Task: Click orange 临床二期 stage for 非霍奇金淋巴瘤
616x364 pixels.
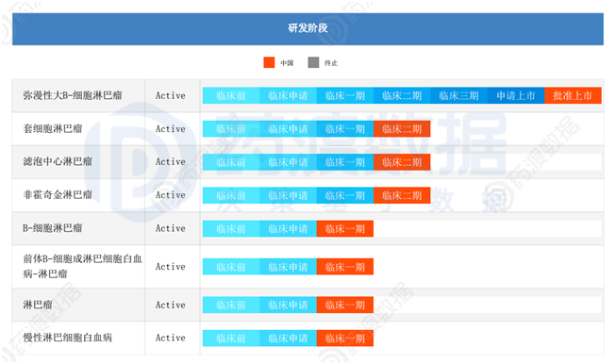Action: coord(402,195)
